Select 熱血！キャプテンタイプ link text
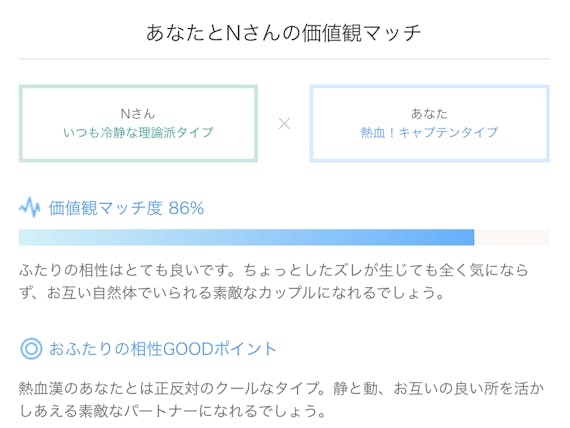 click(x=429, y=133)
